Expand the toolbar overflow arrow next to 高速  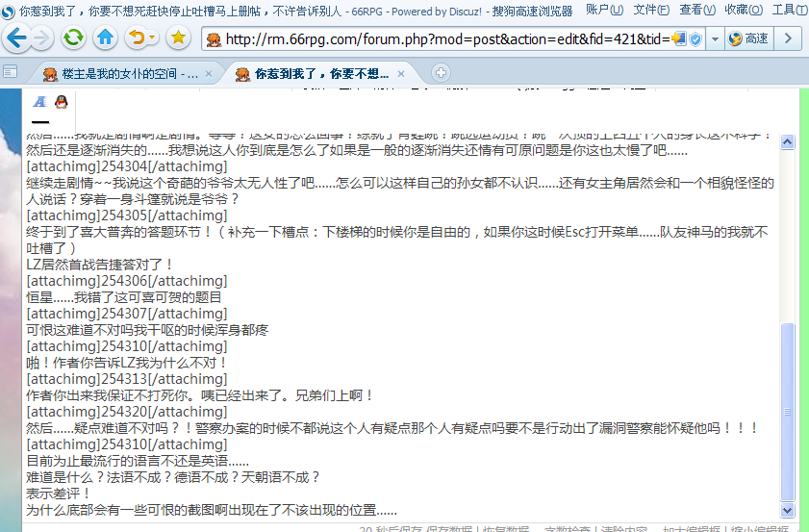788,38
